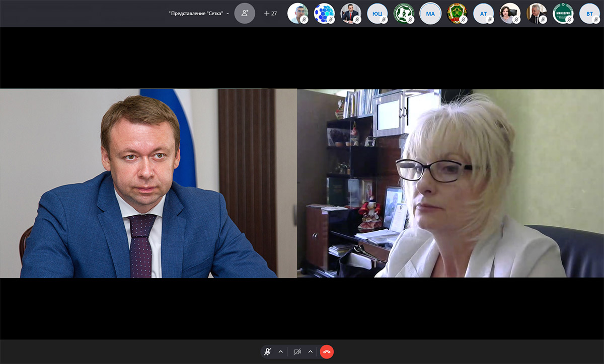Hang up with red end call button
The height and width of the screenshot is (364, 604).
coord(327,352)
